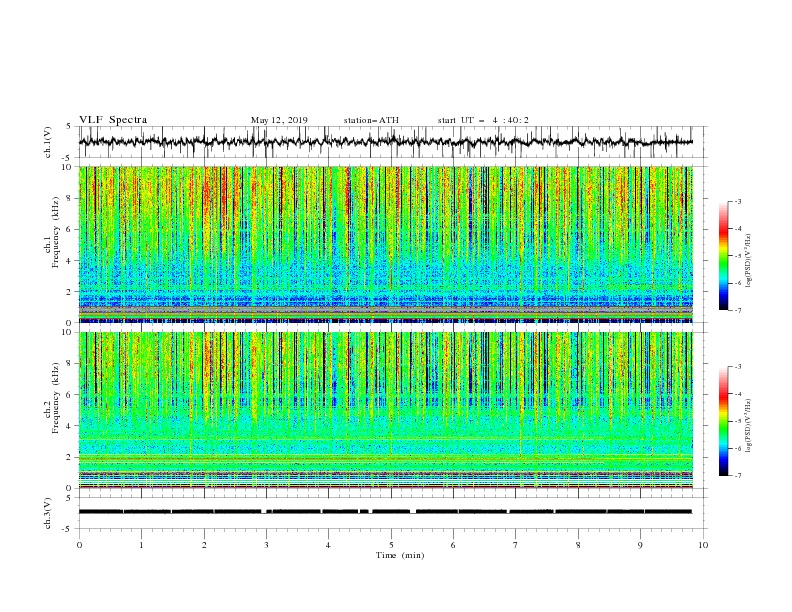
Task: Click the "5" tick on the Time axis
Action: click(391, 545)
